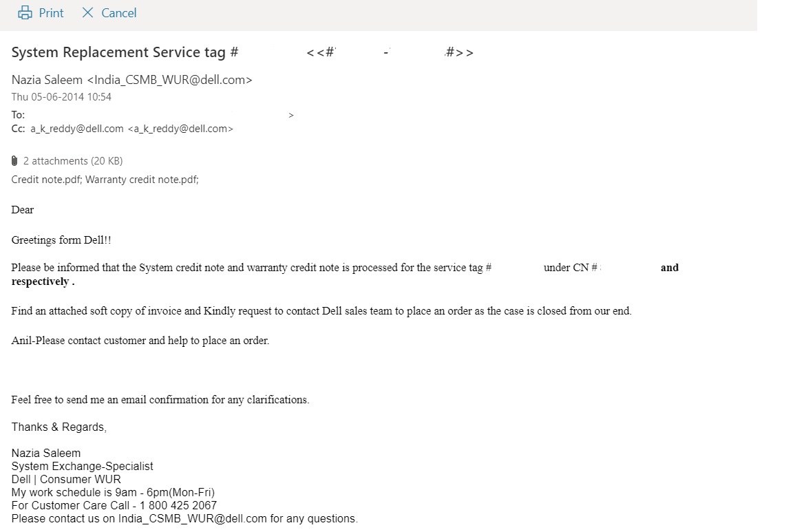Click the "2 attachments (20 KB)" text
This screenshot has width=793, height=532.
point(73,161)
